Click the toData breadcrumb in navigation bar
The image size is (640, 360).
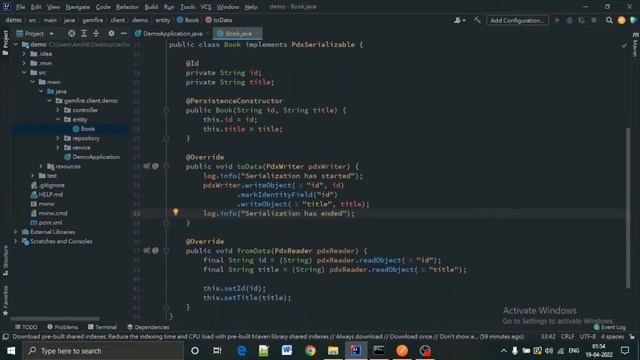tap(218, 20)
